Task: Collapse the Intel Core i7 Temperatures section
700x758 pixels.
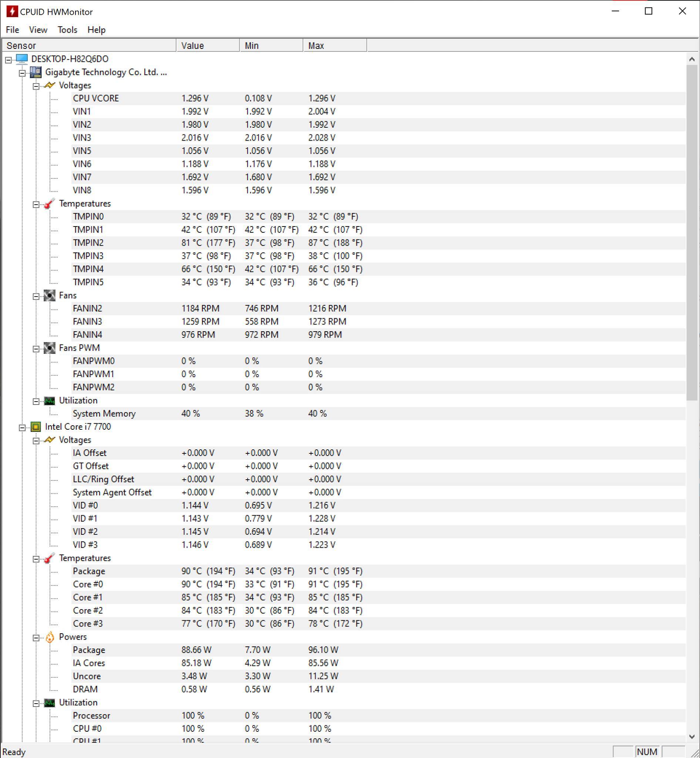Action: [36, 559]
